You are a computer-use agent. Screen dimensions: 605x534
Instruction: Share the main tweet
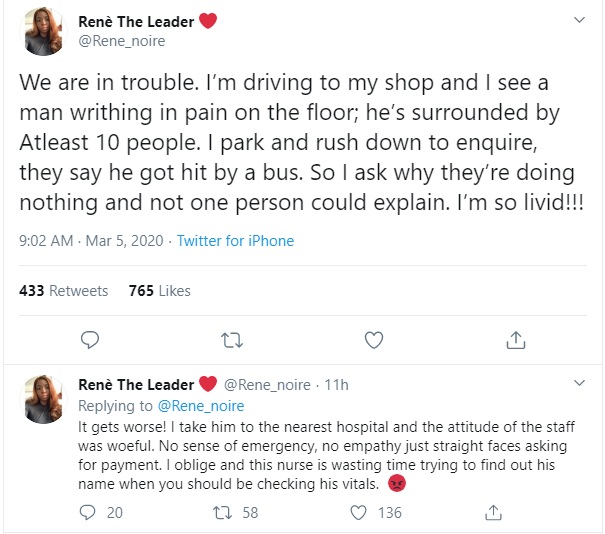[x=516, y=340]
